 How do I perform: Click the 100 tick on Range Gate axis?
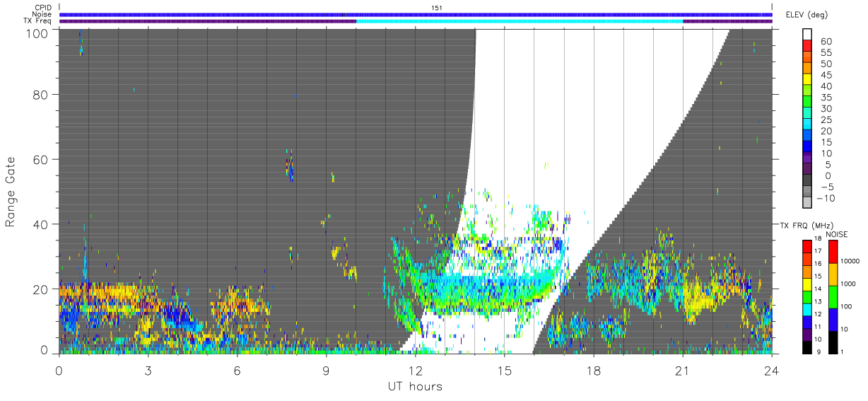point(37,33)
